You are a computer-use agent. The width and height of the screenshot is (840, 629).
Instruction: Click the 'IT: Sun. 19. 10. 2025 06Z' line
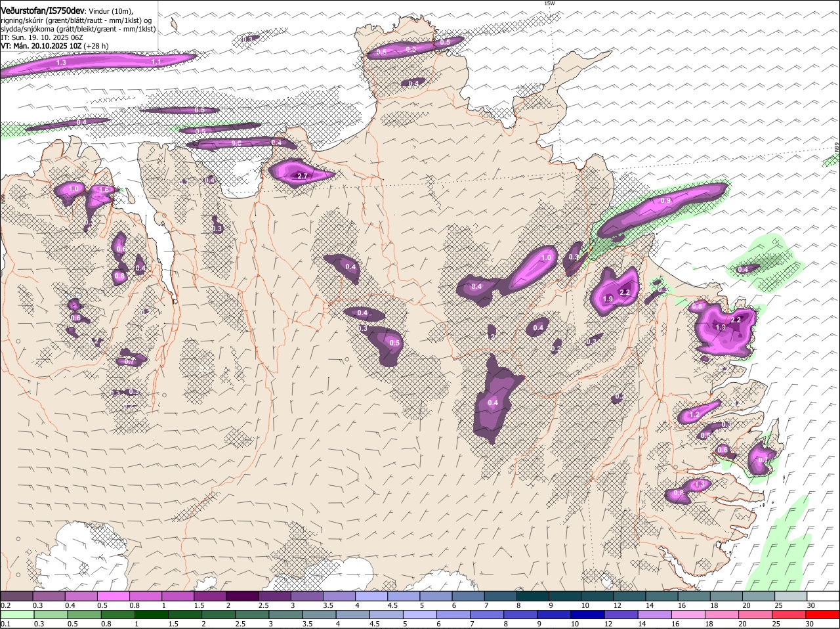click(41, 37)
